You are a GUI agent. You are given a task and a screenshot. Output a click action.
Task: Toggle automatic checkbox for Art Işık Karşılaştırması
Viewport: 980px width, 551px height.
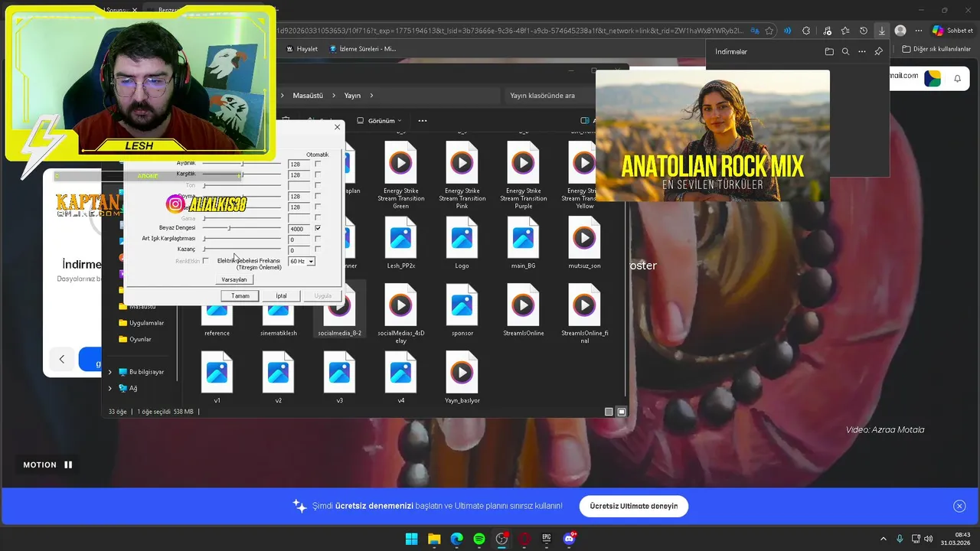[x=318, y=239]
